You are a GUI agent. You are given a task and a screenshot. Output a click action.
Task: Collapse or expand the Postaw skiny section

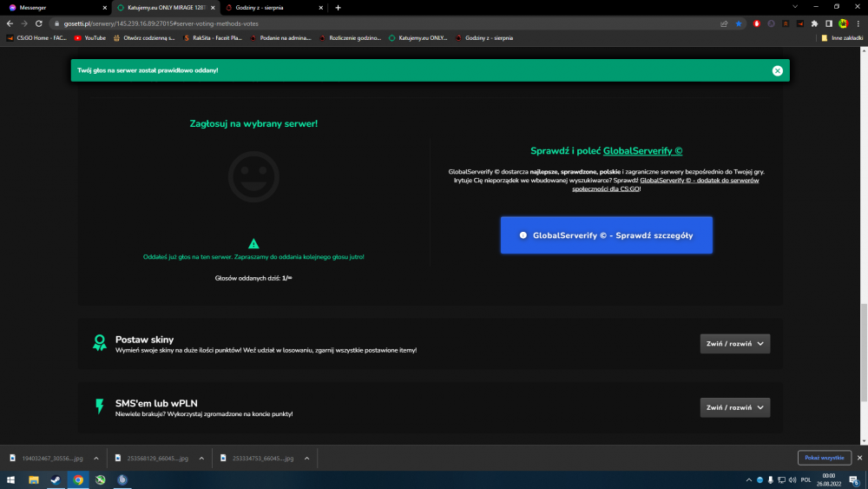click(x=734, y=344)
